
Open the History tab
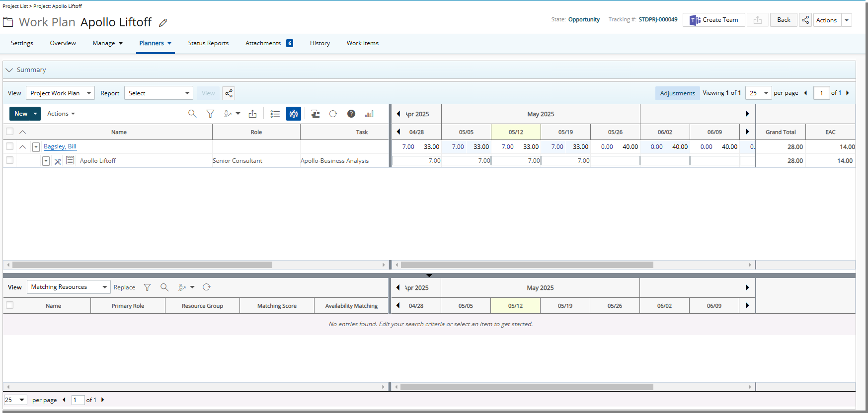pyautogui.click(x=320, y=43)
